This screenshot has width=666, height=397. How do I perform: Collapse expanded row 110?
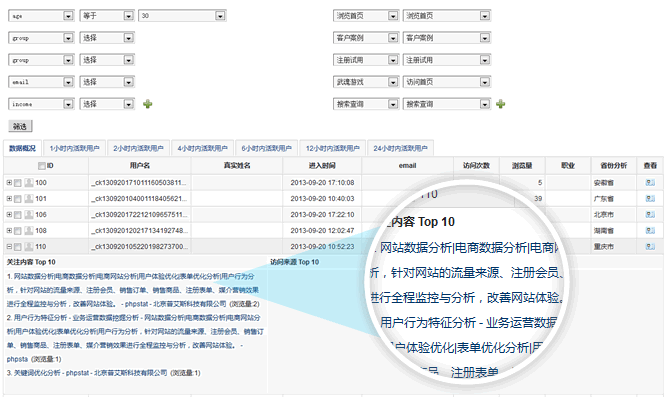(9, 247)
